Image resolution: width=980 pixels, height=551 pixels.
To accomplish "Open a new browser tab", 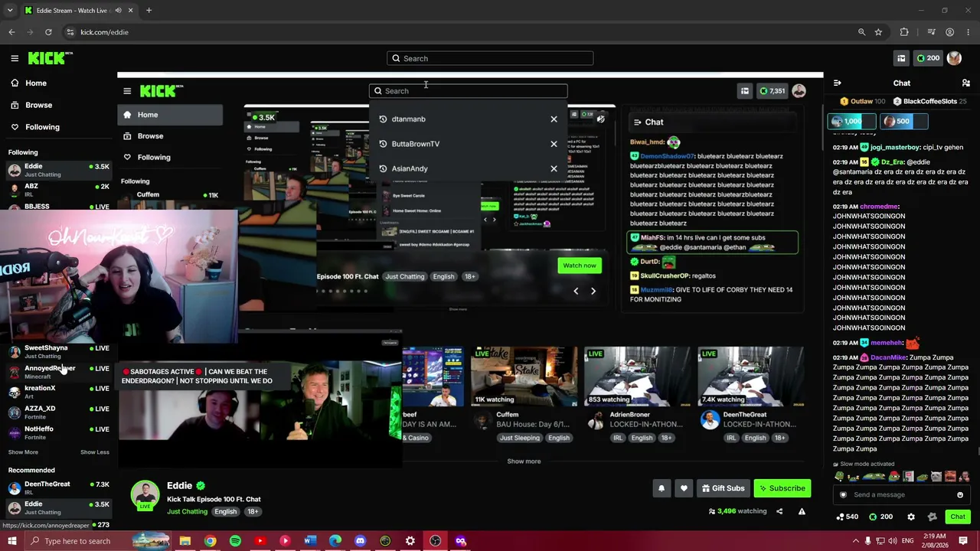I will 149,11.
